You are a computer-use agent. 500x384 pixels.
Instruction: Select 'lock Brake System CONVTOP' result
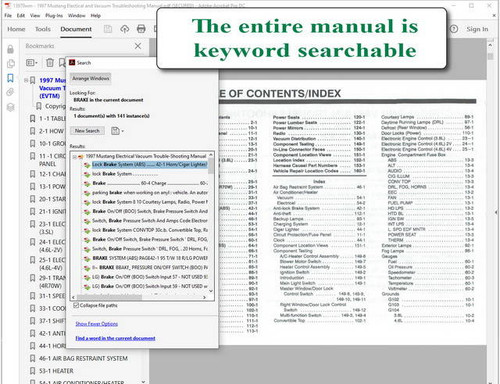coord(146,230)
